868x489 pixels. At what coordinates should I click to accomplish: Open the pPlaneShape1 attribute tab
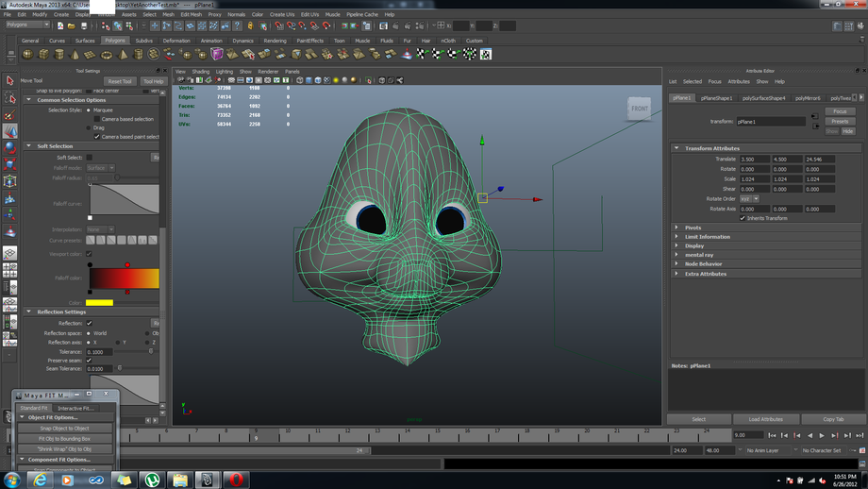tap(716, 98)
